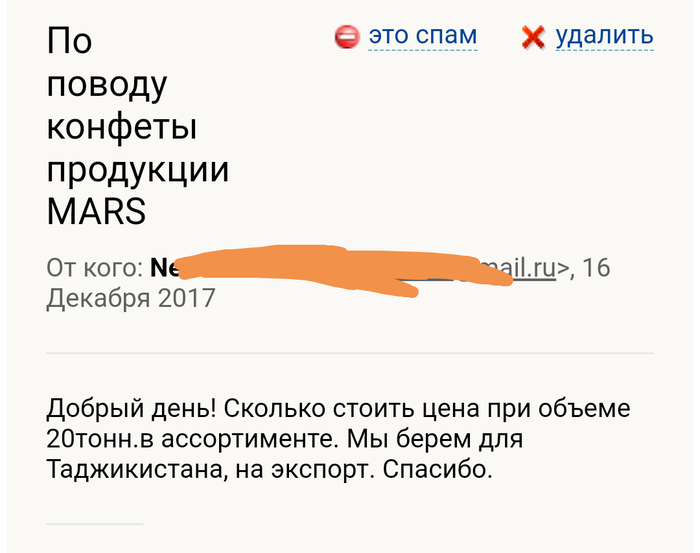Click the bold sender name starting "Ne"

point(163,268)
